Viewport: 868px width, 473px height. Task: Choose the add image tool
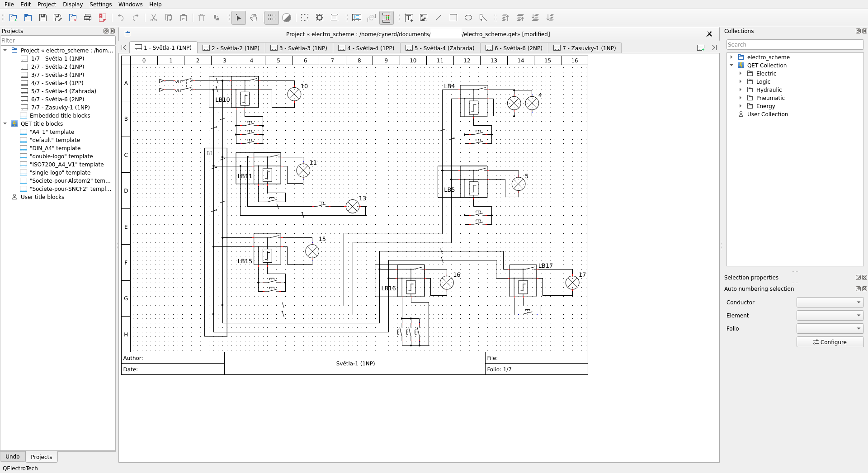pyautogui.click(x=424, y=18)
